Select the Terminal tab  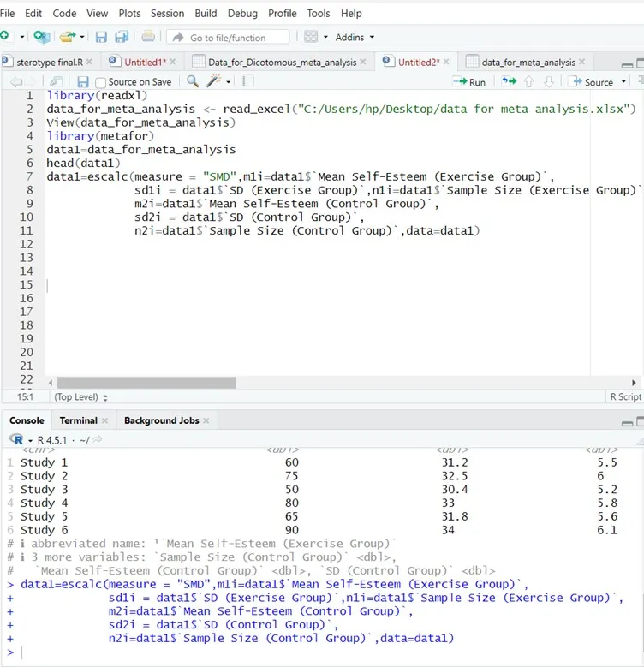(x=78, y=420)
